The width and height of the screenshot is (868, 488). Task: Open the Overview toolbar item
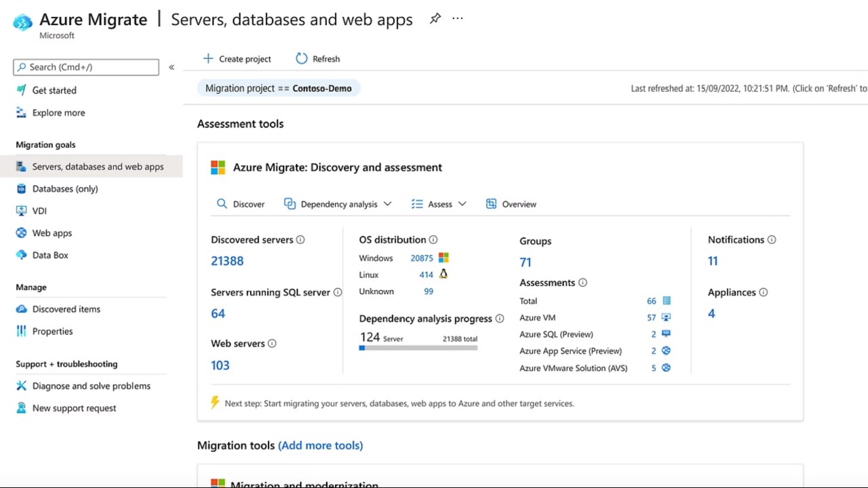point(511,204)
